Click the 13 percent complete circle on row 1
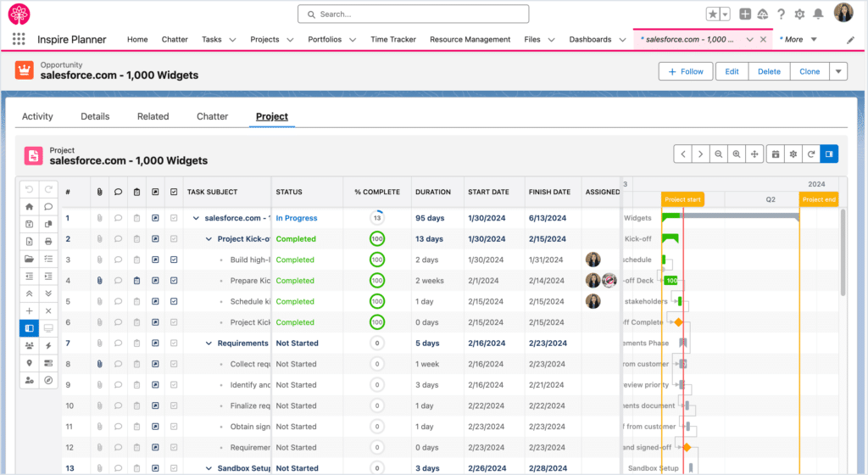This screenshot has height=475, width=868. pyautogui.click(x=377, y=218)
